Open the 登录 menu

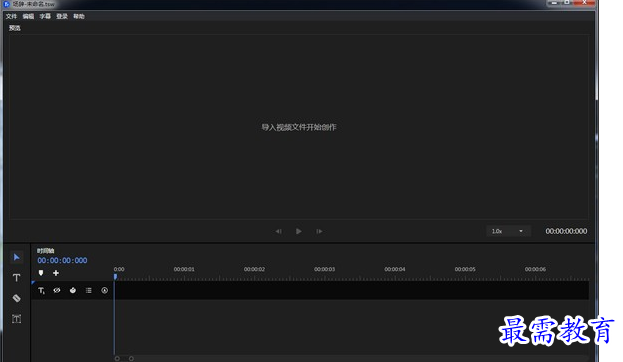point(62,16)
